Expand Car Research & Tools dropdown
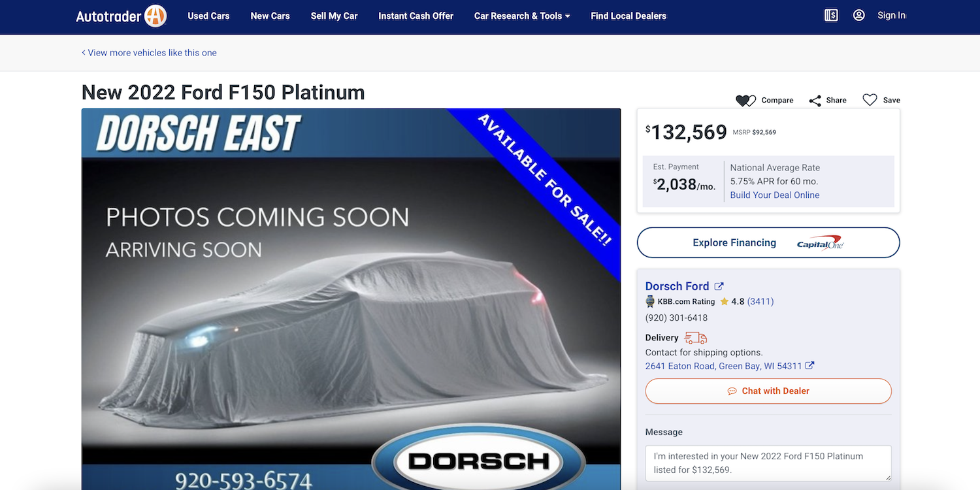Image resolution: width=980 pixels, height=490 pixels. click(x=522, y=16)
